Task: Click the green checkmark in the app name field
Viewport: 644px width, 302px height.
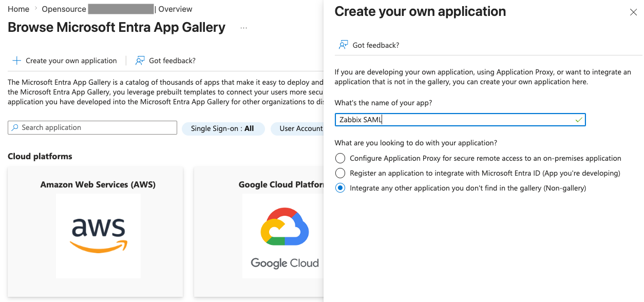Action: pyautogui.click(x=579, y=119)
